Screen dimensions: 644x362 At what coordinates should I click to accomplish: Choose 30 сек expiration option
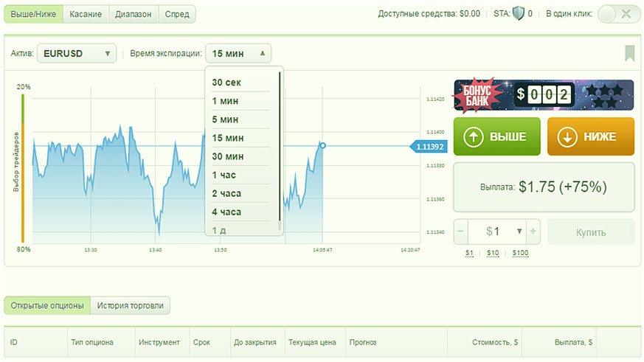point(226,83)
